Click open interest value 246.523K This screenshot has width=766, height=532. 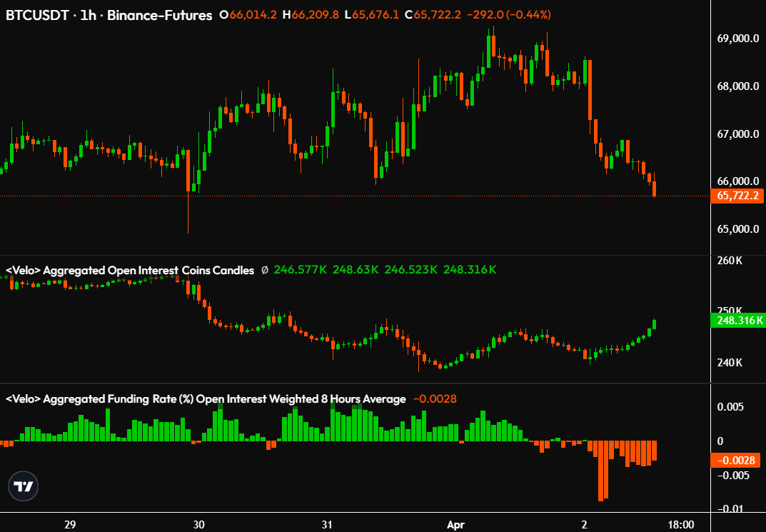411,270
